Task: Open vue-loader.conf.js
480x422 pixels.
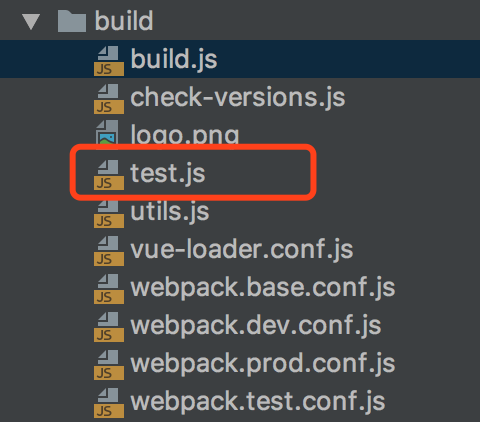Action: point(242,249)
